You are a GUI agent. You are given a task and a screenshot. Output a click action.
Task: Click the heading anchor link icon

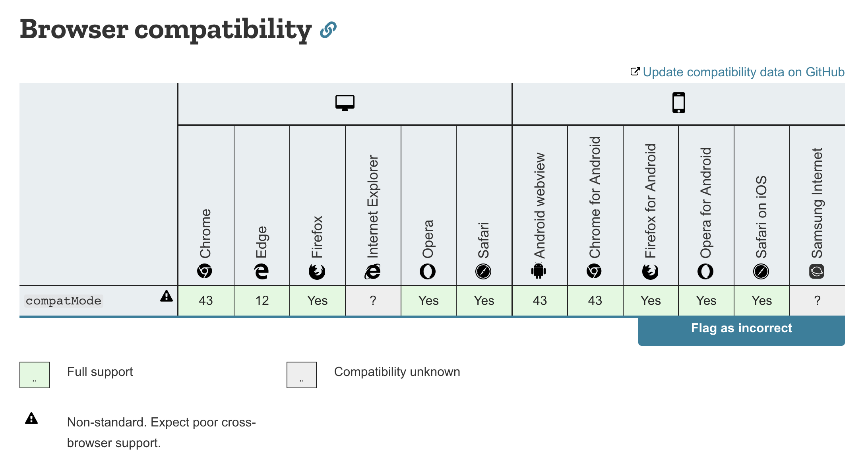point(328,30)
